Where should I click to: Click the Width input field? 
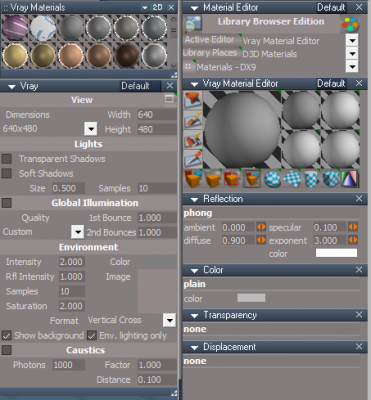157,115
